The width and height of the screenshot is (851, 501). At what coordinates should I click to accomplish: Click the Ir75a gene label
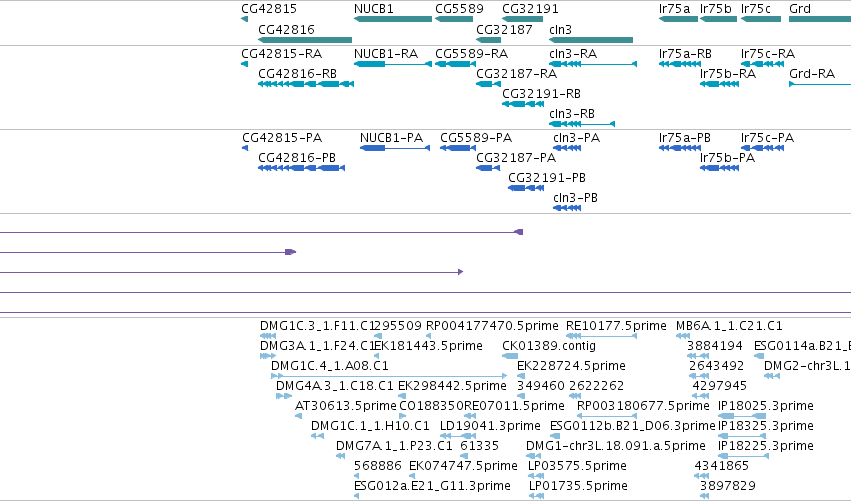point(675,9)
